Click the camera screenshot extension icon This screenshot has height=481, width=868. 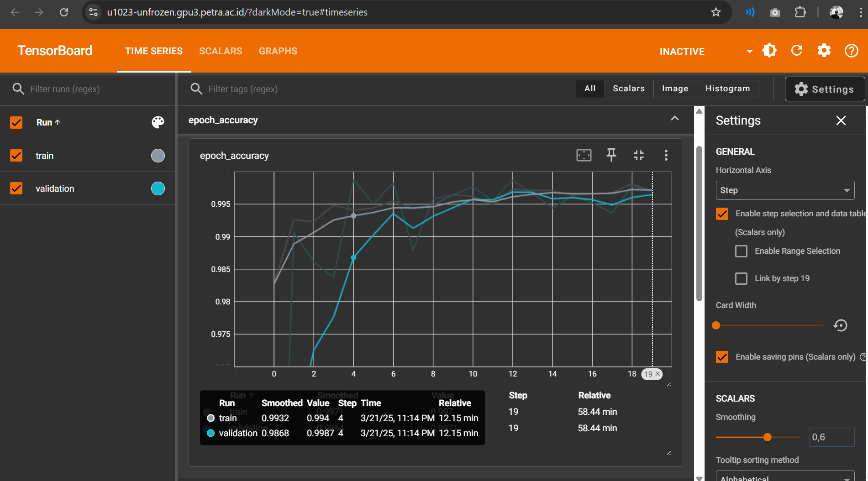(x=775, y=12)
